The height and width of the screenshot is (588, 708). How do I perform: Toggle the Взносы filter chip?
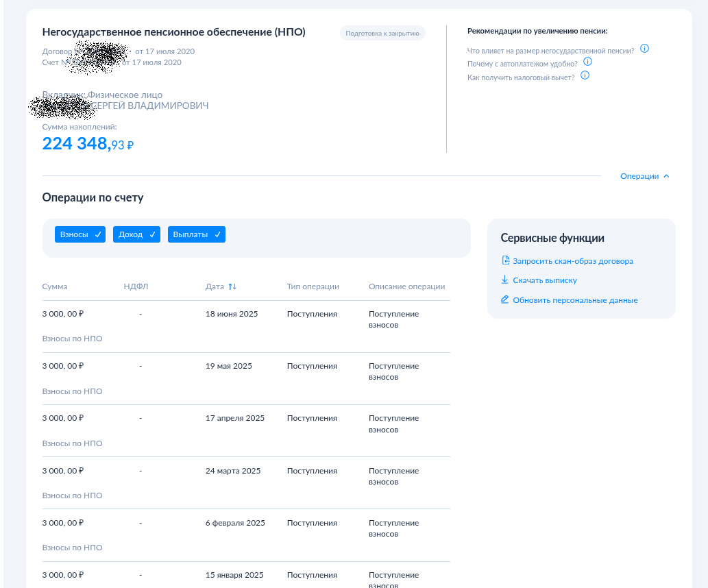tap(80, 234)
